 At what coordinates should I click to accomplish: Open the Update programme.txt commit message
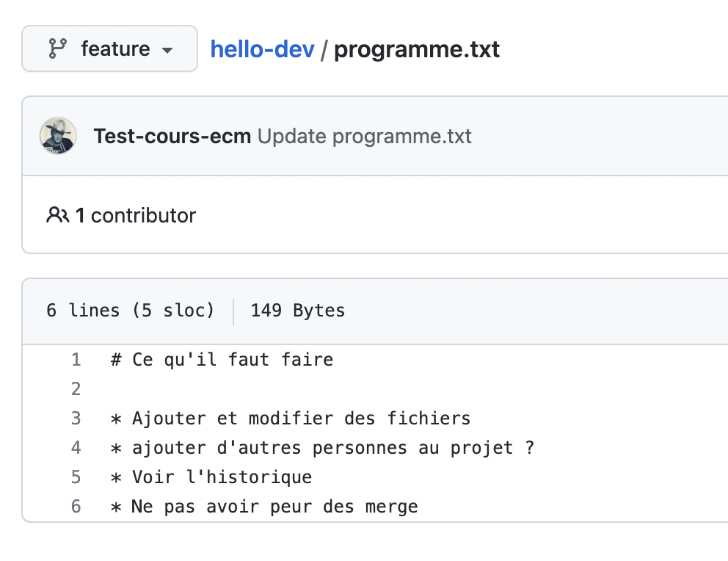click(364, 137)
